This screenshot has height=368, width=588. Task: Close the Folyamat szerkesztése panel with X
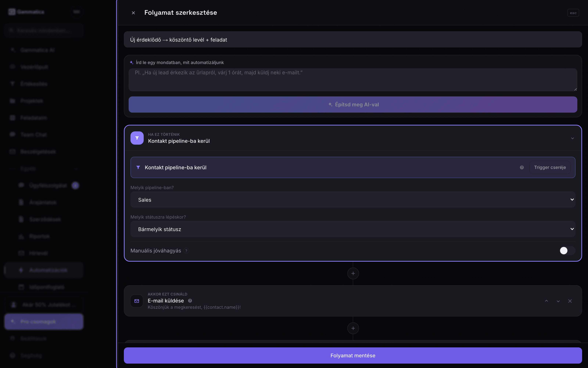coord(133,13)
